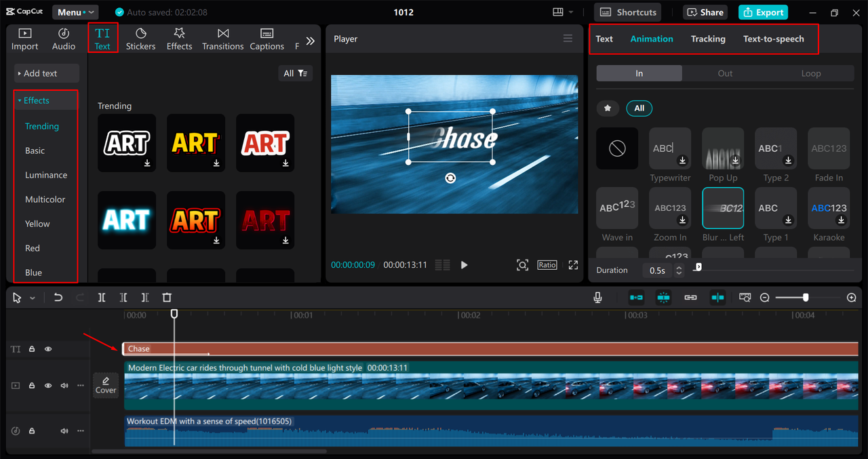
Task: Switch to the Text tab in inspector
Action: click(x=604, y=39)
